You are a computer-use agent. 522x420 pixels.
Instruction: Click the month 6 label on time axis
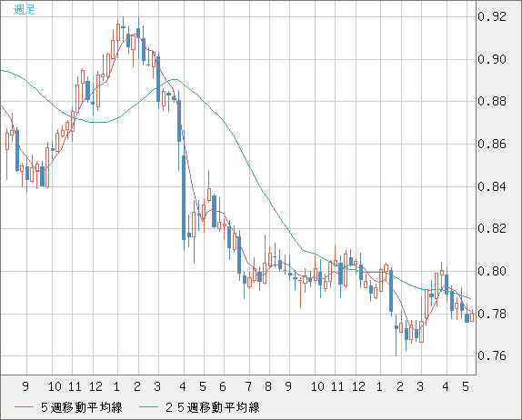[223, 386]
